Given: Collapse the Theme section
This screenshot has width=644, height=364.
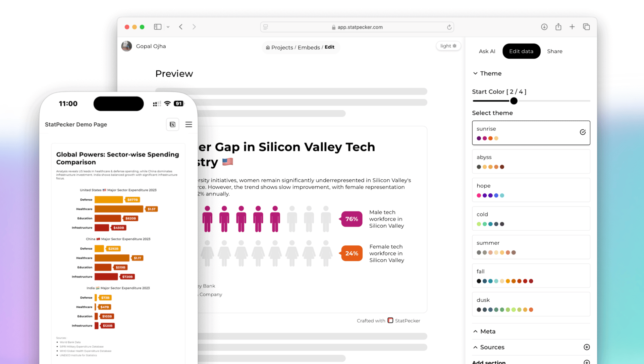Looking at the screenshot, I should 487,73.
